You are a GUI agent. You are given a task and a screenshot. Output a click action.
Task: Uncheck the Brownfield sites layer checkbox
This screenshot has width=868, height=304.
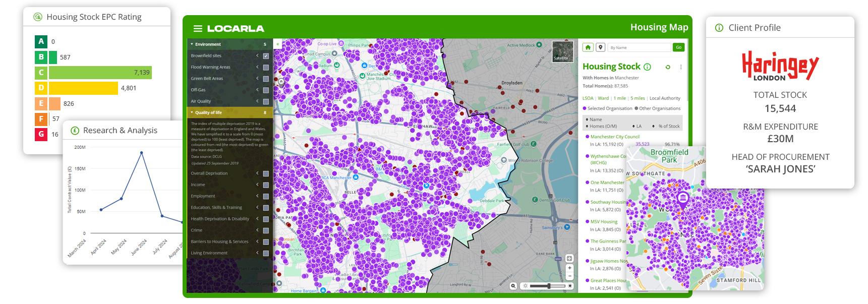[x=266, y=56]
